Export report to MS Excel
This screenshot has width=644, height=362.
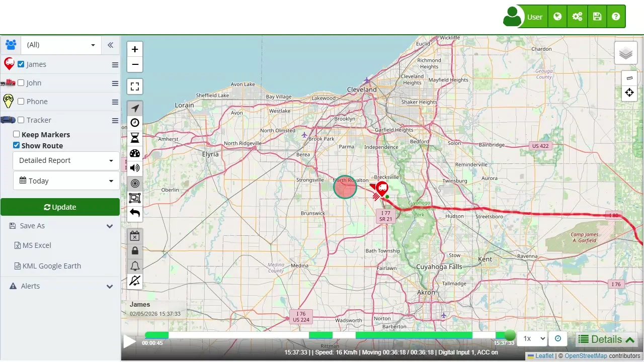tap(37, 245)
